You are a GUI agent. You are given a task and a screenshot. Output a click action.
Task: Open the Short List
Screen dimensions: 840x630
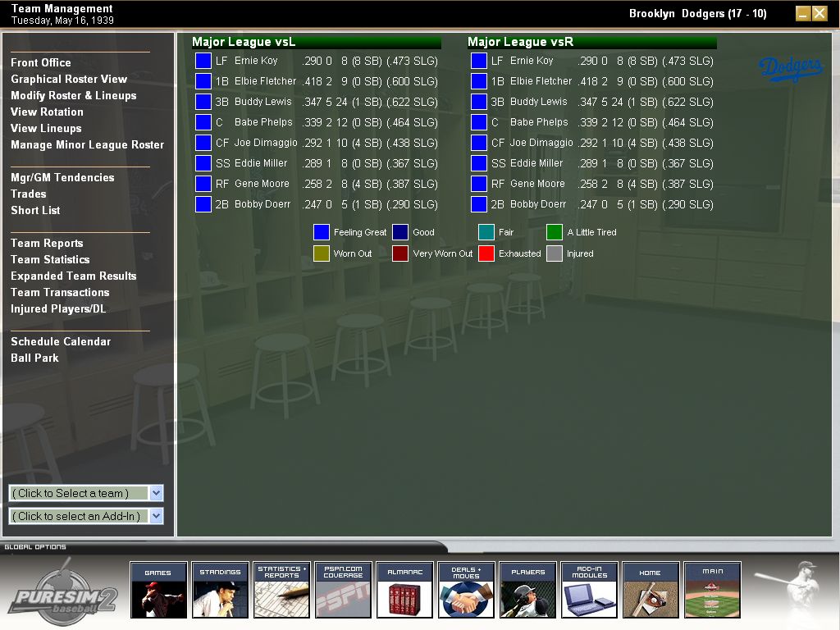tap(35, 211)
